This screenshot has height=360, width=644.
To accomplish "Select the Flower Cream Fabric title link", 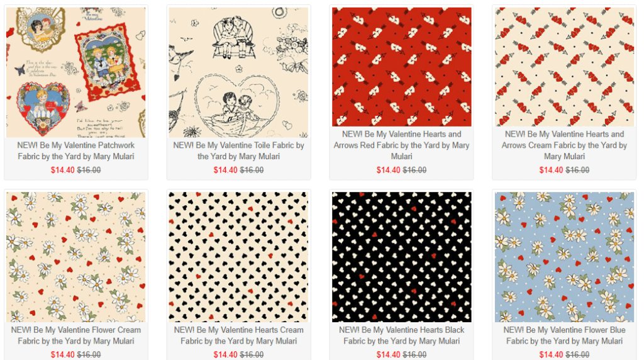I will tap(76, 335).
